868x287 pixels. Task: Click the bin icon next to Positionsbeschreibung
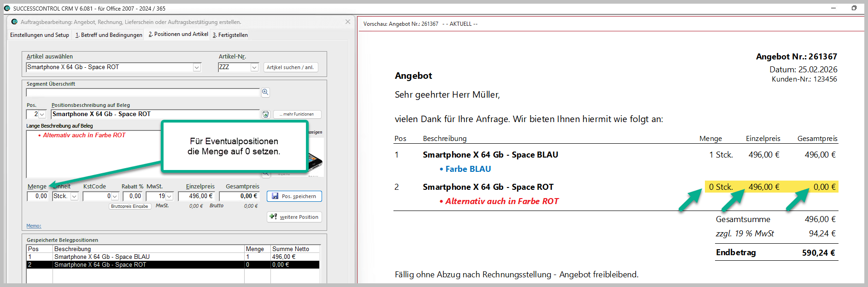266,114
